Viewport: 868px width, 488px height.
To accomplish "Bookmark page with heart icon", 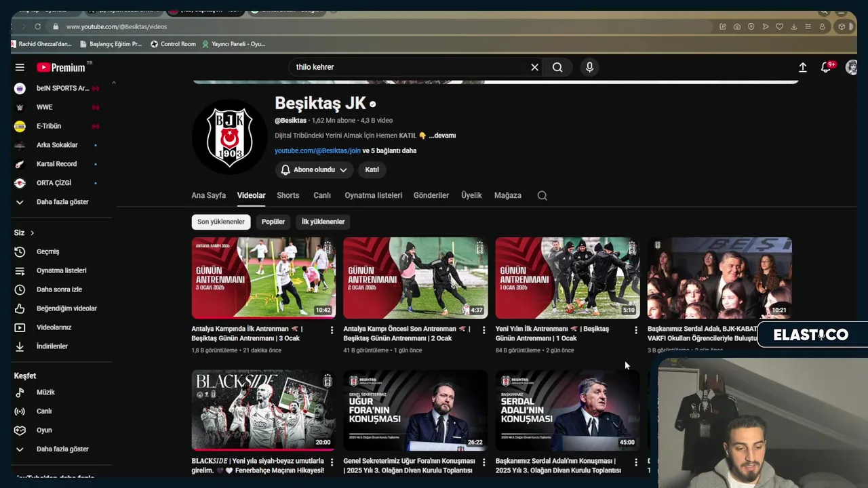I will coord(780,26).
